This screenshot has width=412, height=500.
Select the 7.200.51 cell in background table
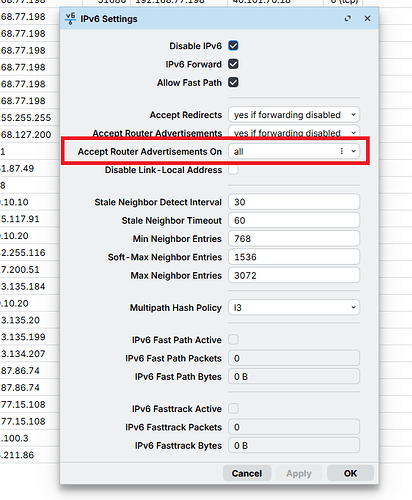(x=20, y=269)
